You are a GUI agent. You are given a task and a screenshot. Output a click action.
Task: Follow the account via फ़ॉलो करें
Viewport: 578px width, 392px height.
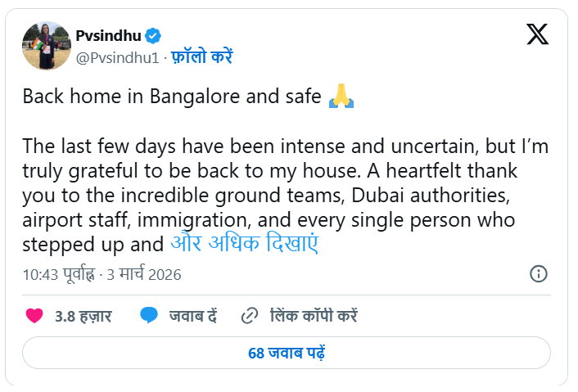click(202, 57)
